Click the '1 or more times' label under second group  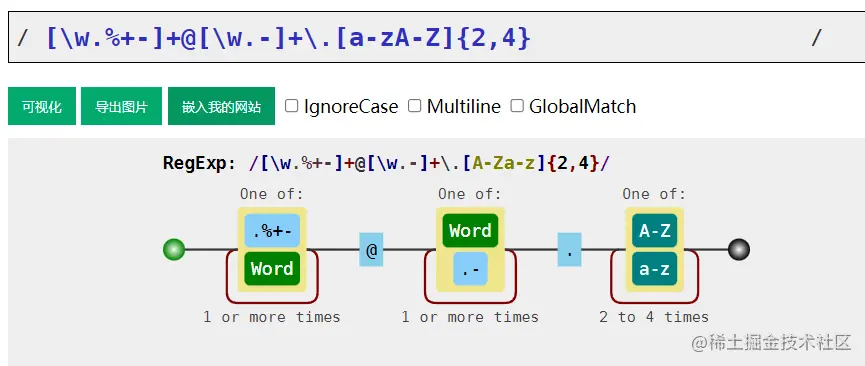point(470,317)
